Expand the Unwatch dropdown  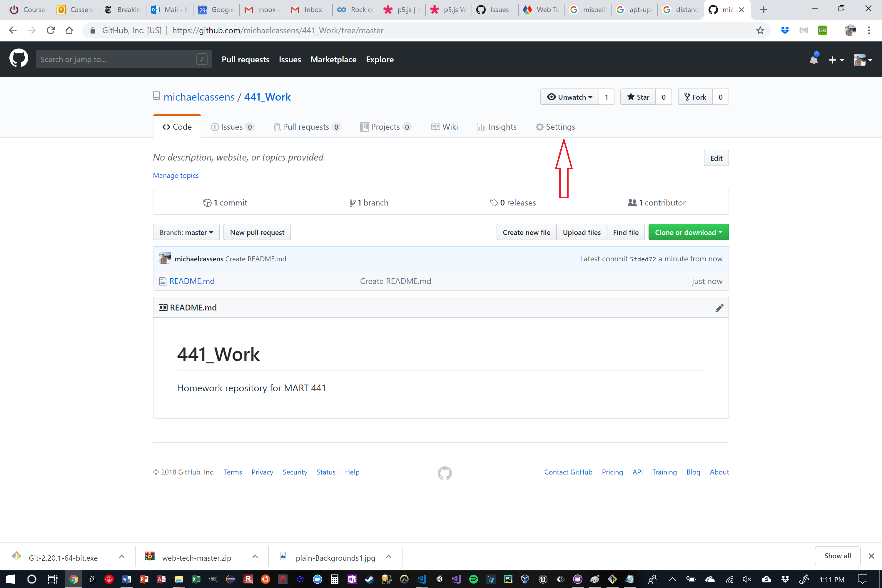[x=570, y=97]
